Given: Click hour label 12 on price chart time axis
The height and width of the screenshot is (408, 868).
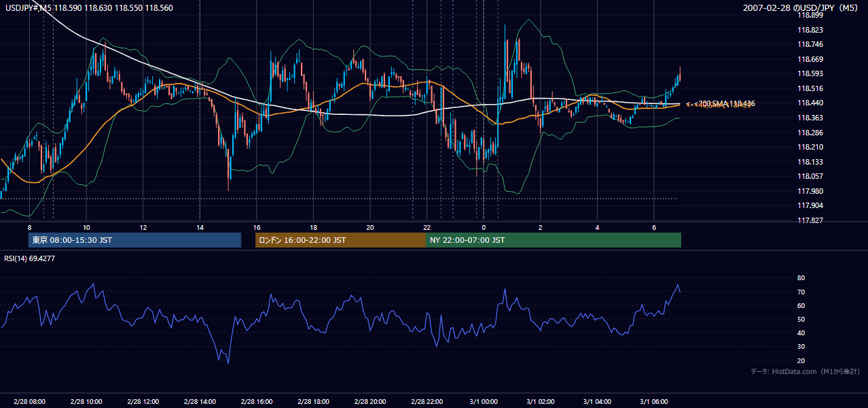Looking at the screenshot, I should coord(143,227).
